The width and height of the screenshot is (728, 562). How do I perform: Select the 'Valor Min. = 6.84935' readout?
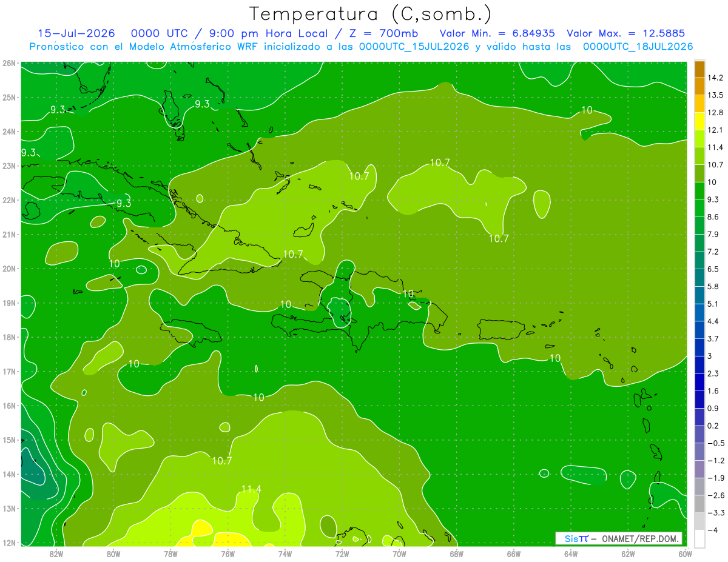pyautogui.click(x=497, y=33)
